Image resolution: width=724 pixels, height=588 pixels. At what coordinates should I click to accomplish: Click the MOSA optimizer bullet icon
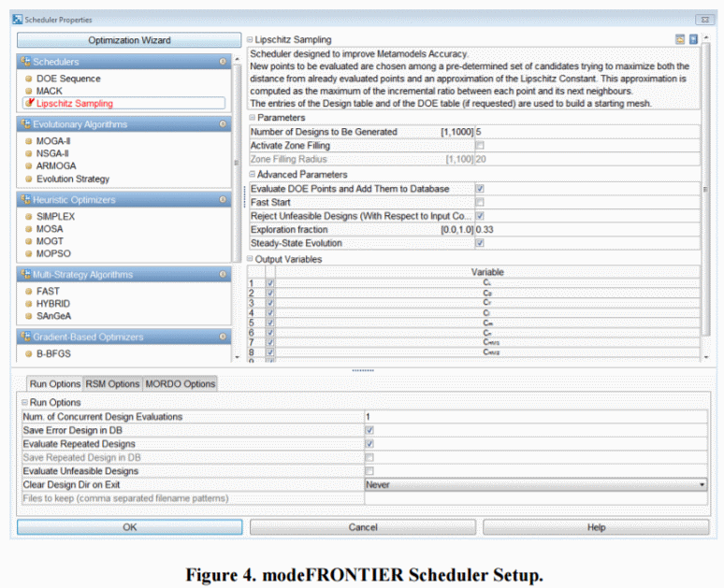click(29, 229)
